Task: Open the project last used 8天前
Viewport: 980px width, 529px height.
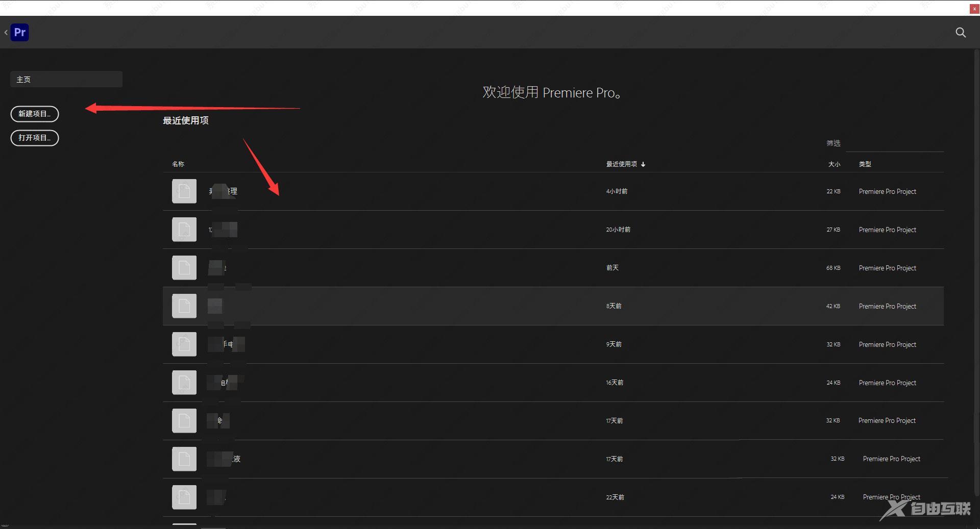Action: coord(553,306)
